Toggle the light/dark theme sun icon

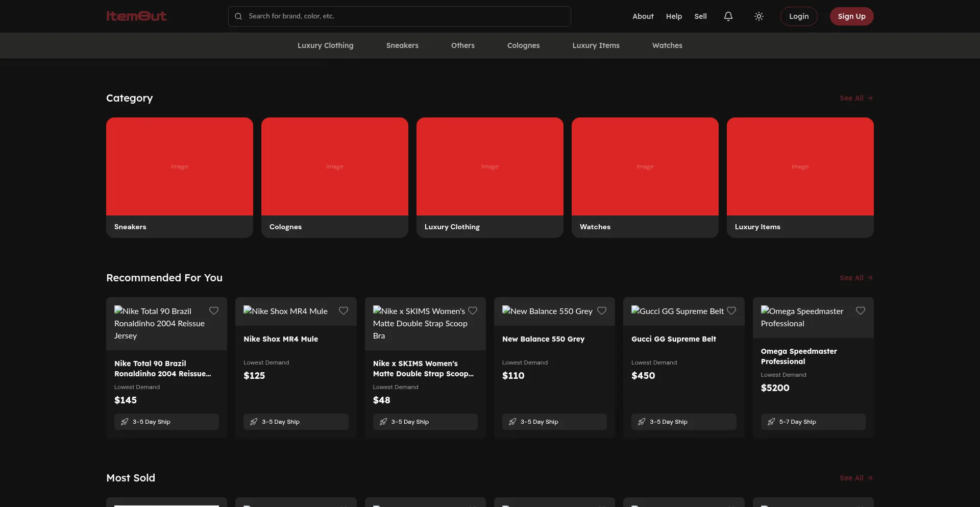759,16
